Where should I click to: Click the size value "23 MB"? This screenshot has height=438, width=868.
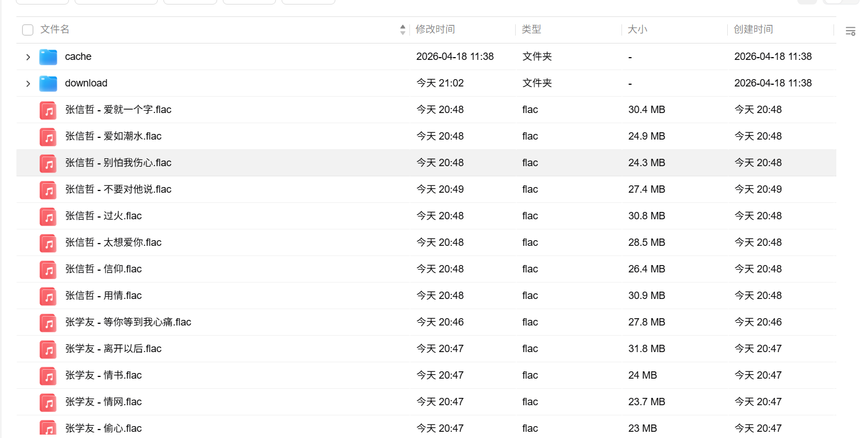[642, 428]
